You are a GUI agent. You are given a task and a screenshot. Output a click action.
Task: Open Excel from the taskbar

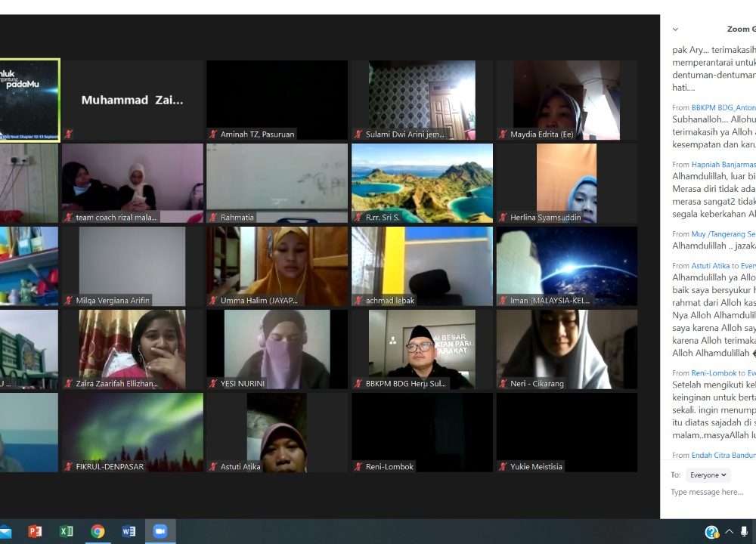click(67, 531)
